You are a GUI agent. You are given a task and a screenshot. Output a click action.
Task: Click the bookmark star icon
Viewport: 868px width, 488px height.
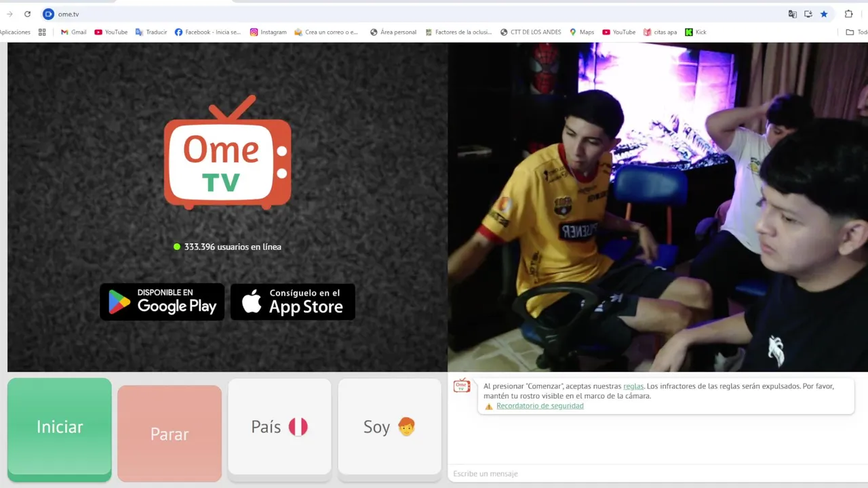[824, 14]
